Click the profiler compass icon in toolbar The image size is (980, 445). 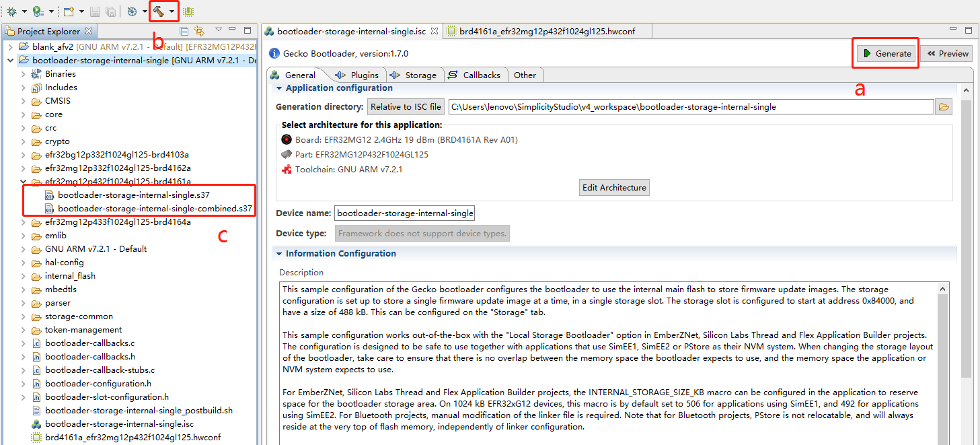point(132,11)
